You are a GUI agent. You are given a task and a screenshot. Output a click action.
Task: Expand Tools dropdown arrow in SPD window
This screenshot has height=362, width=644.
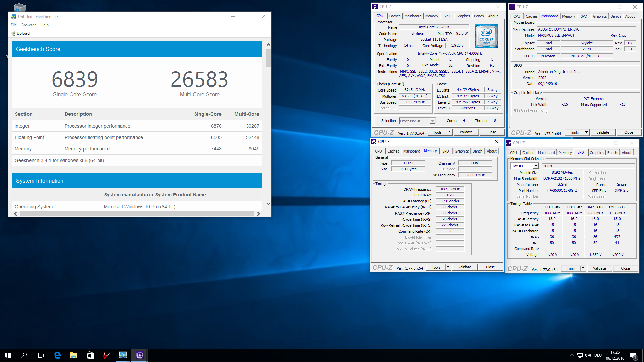tap(583, 268)
